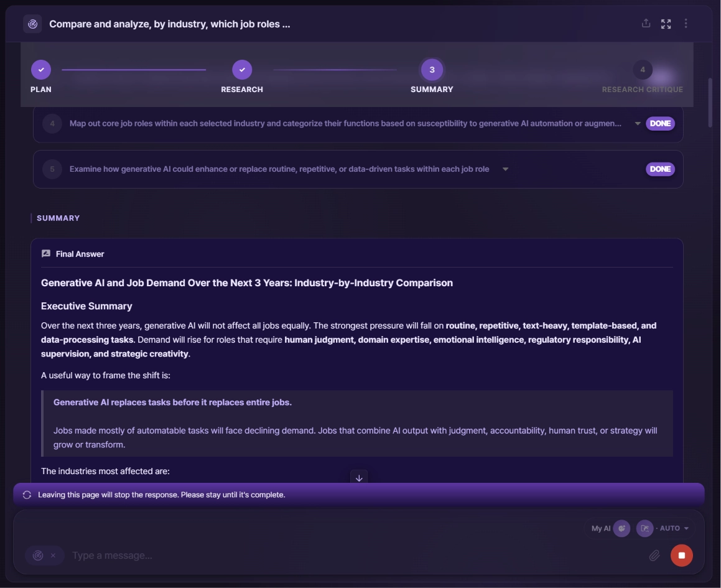Expand step 4 Map out core job roles
Image resolution: width=721 pixels, height=588 pixels.
tap(637, 123)
